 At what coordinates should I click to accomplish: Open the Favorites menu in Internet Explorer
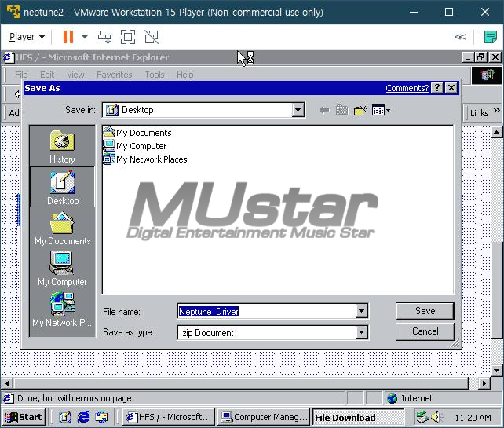pos(115,75)
